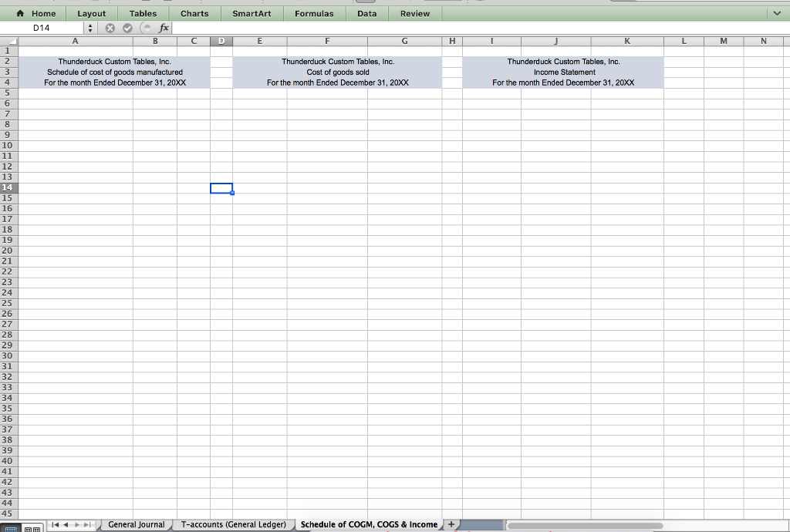
Task: Switch to T-accounts (General Ledger) sheet tab
Action: (x=233, y=524)
